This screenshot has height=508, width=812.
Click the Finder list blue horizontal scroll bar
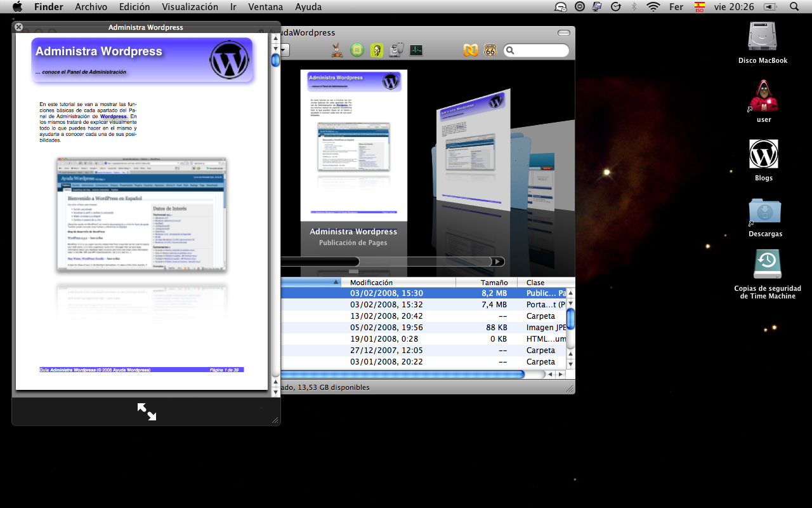(402, 375)
